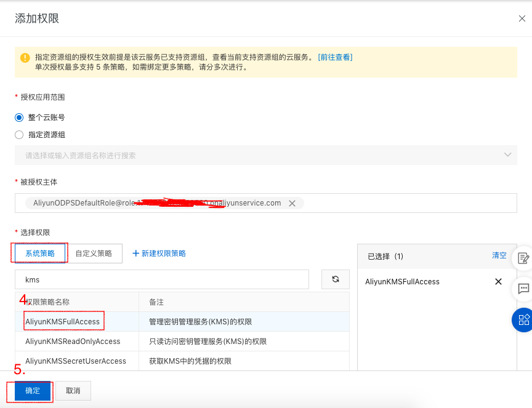Screen dimensions: 532x408
Task: Click the warning icon in the notice banner
Action: click(24, 58)
